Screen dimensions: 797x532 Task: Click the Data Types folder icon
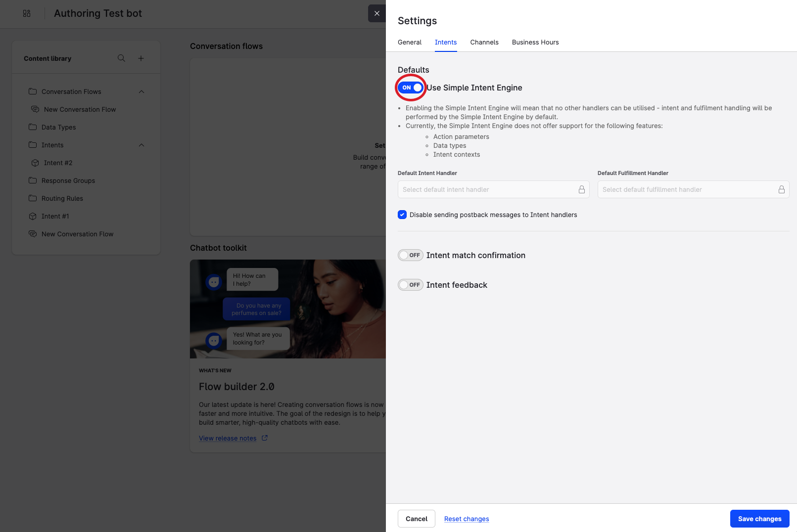point(33,127)
